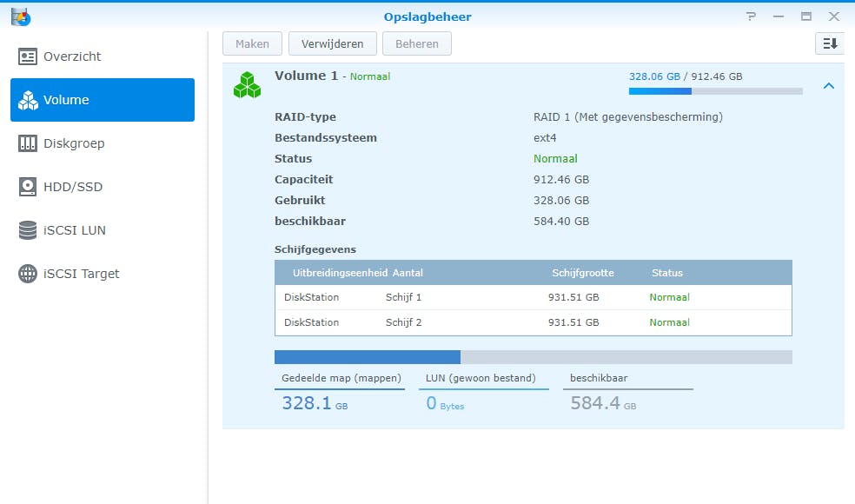Click the 584.4 GB beschikbaar figure
Viewport: 855px width, 504px height.
[603, 403]
